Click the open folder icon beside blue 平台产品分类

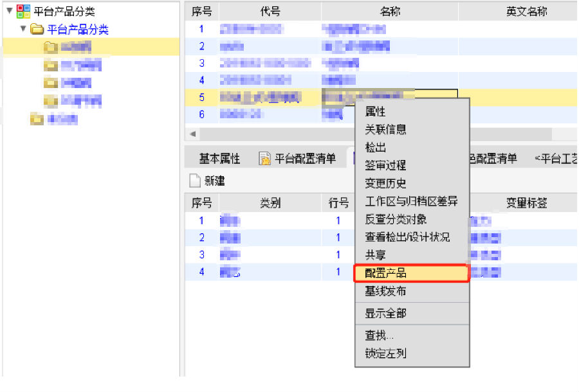(37, 29)
